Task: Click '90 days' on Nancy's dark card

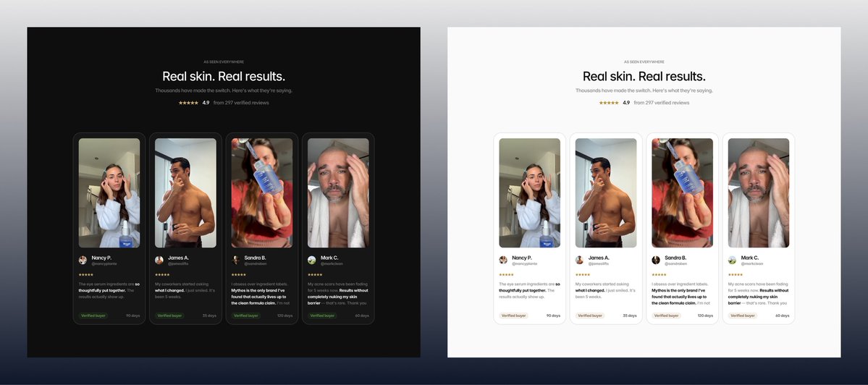Action: [x=133, y=316]
